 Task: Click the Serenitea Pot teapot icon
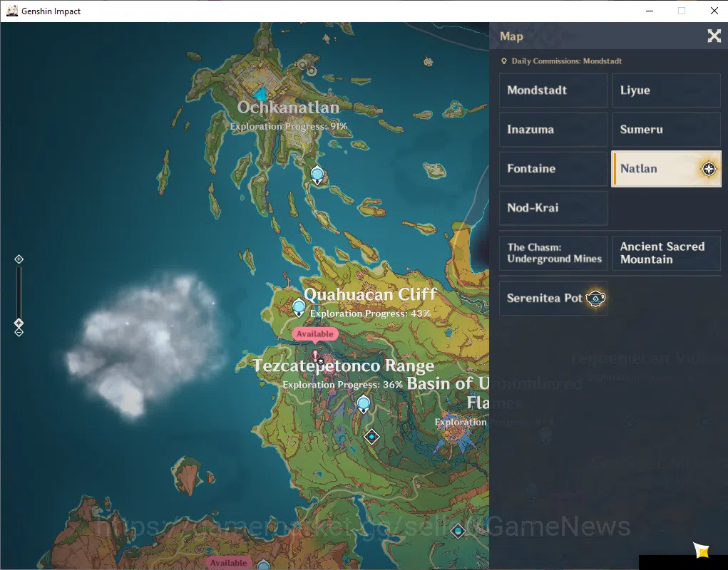coord(595,299)
